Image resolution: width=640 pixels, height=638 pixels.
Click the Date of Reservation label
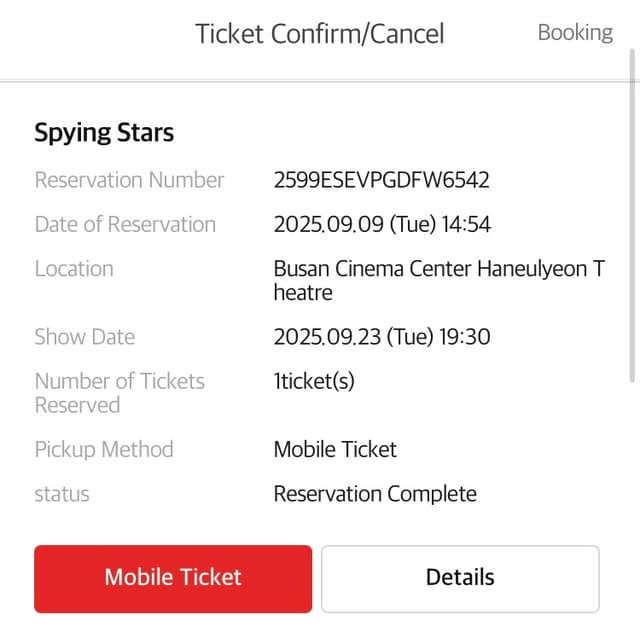coord(125,224)
